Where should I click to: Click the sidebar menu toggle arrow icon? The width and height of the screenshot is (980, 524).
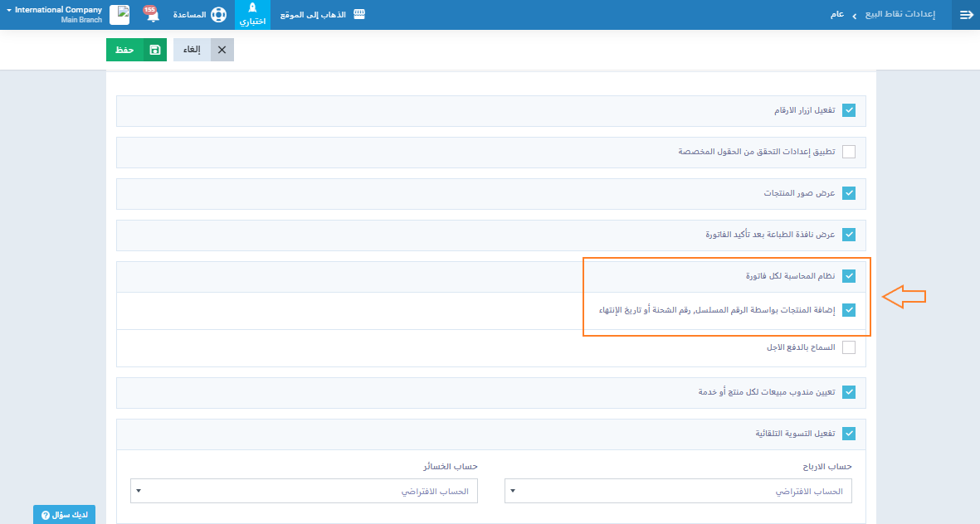tap(965, 15)
